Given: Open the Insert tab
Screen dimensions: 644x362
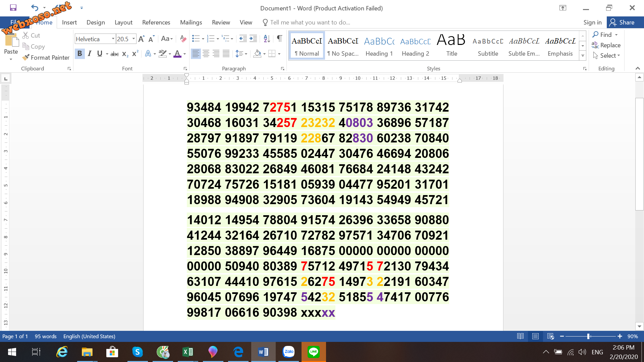Looking at the screenshot, I should (x=69, y=22).
